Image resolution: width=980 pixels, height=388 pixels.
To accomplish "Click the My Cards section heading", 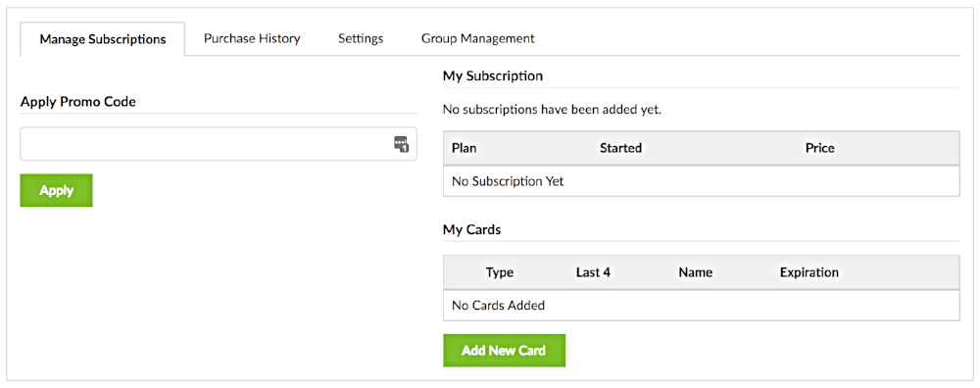I will (x=472, y=229).
